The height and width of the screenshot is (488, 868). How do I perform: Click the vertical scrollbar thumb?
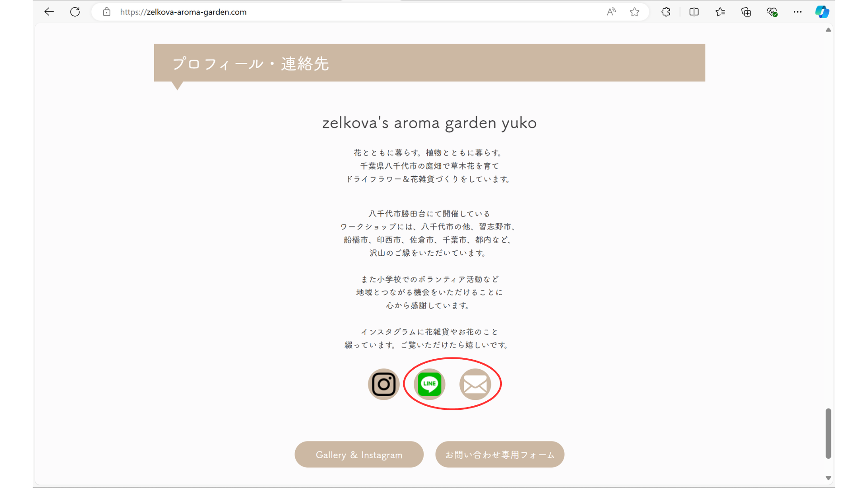click(828, 433)
